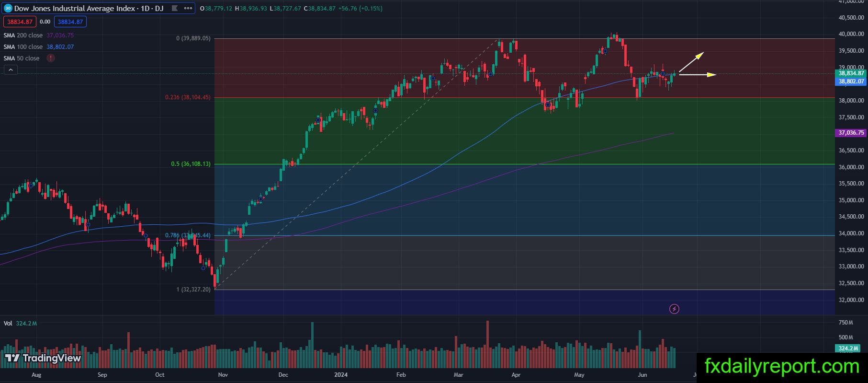Click the Aug label on the time axis
868x383 pixels.
pyautogui.click(x=36, y=374)
